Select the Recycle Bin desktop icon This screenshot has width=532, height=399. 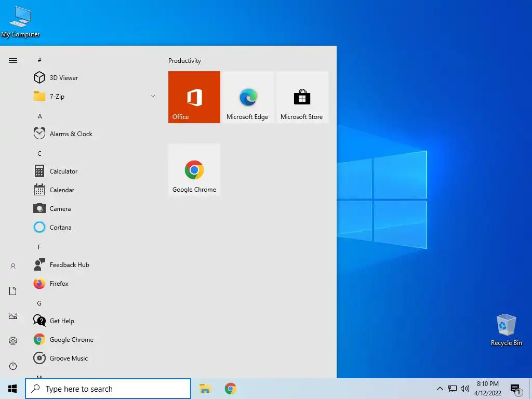point(506,330)
